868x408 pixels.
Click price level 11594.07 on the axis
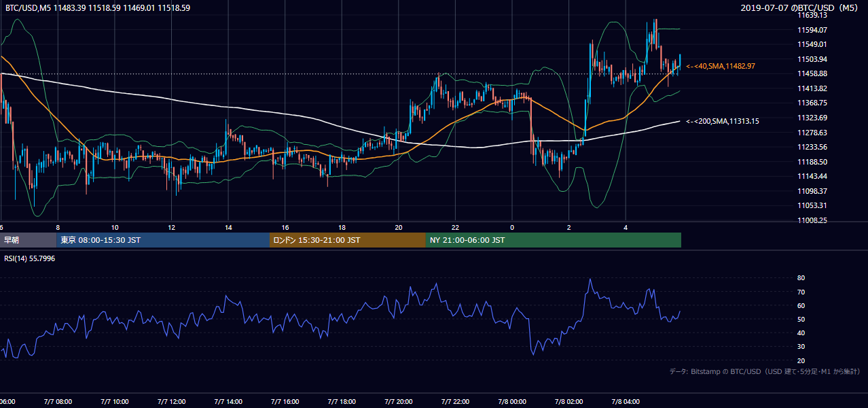point(812,30)
